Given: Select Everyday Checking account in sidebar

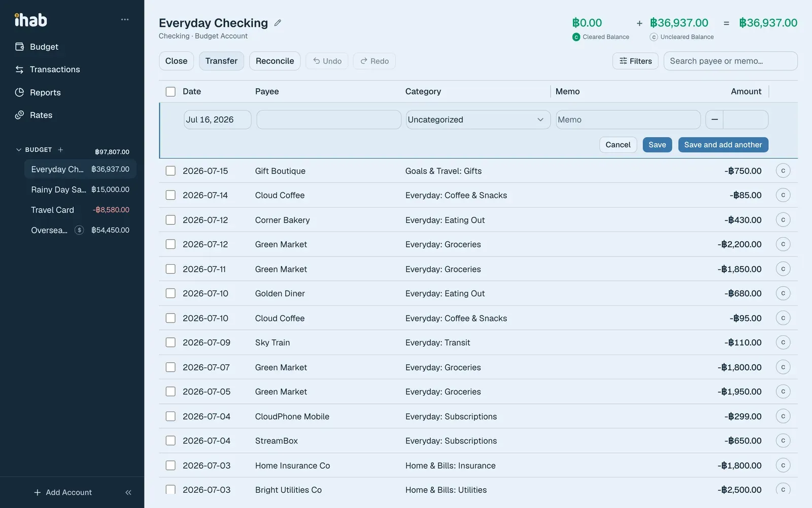Looking at the screenshot, I should (x=80, y=169).
